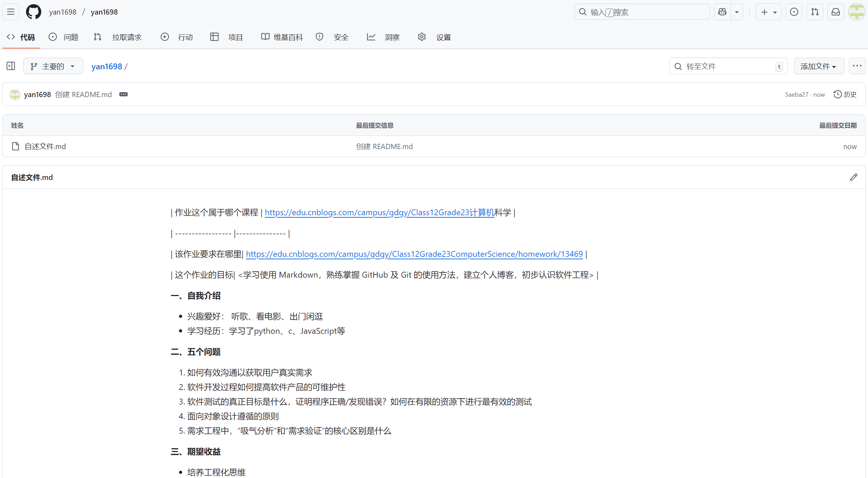868x478 pixels.
Task: Open the notifications inbox icon
Action: tap(835, 12)
